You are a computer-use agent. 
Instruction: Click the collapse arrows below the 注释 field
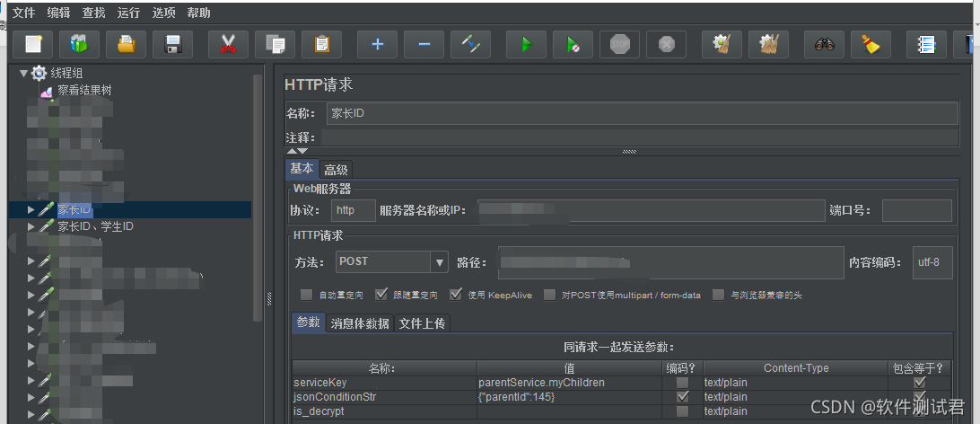pyautogui.click(x=297, y=151)
